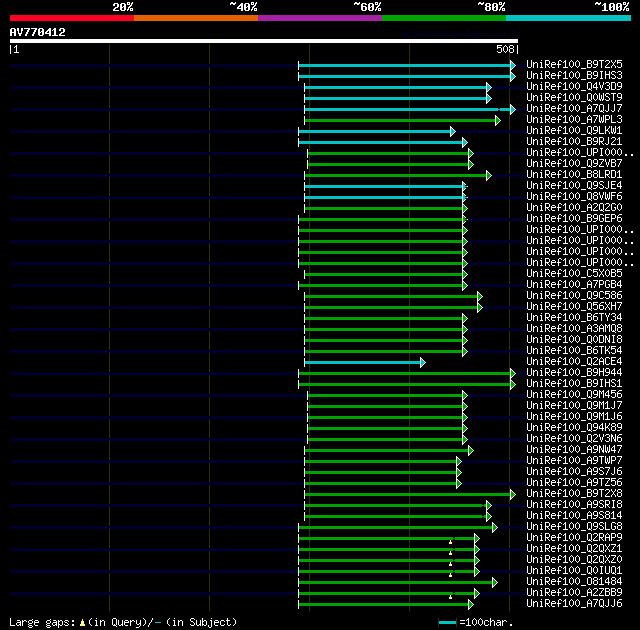
Task: Select the UniRef100_A3AMQ8 label
Action: pyautogui.click(x=574, y=329)
